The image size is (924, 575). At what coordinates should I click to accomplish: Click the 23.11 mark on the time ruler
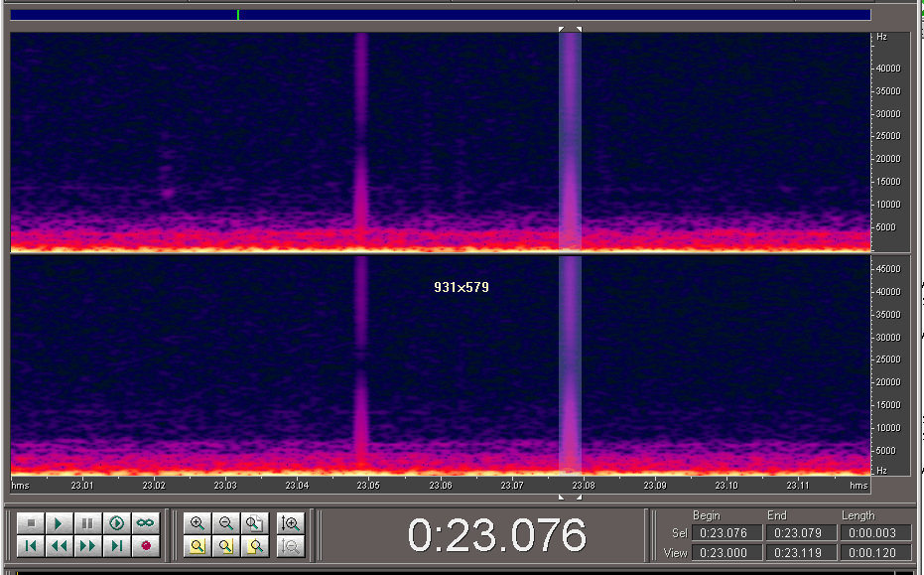coord(798,485)
